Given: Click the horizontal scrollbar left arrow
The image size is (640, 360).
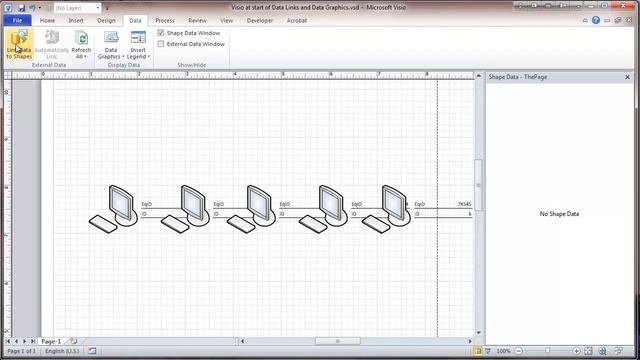Looking at the screenshot, I should 242,341.
